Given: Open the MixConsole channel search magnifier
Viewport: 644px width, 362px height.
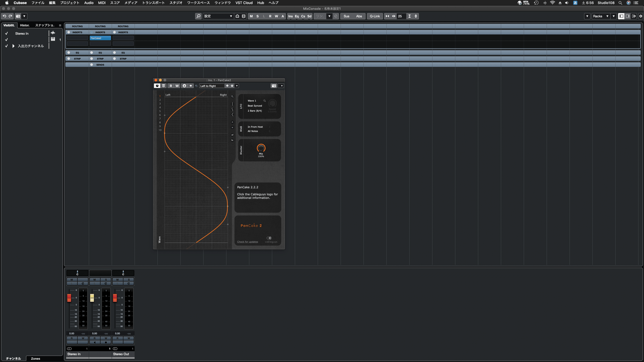Looking at the screenshot, I should pyautogui.click(x=198, y=16).
